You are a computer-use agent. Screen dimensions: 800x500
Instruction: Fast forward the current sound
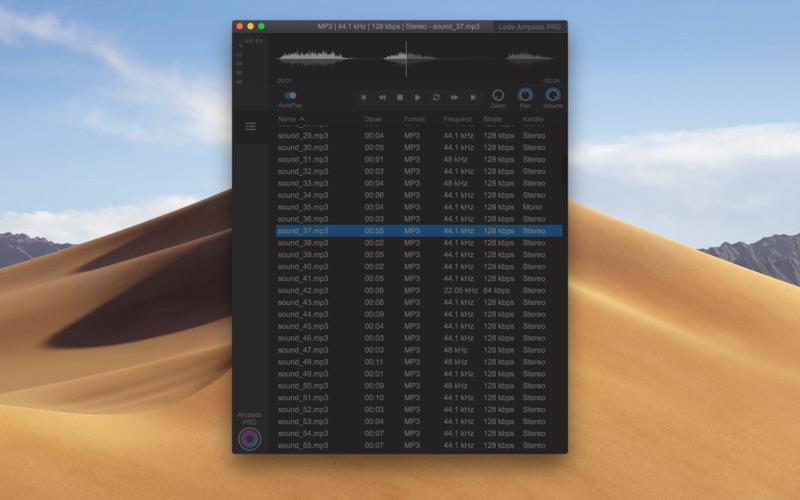[x=455, y=97]
